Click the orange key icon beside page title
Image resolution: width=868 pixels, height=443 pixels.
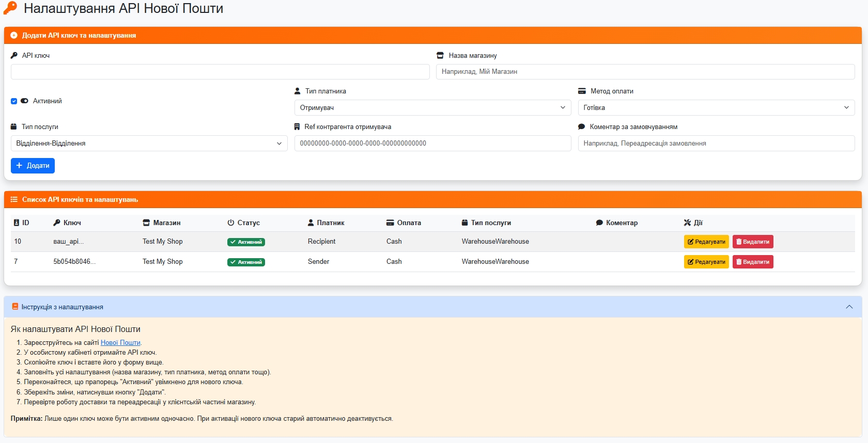[x=10, y=8]
